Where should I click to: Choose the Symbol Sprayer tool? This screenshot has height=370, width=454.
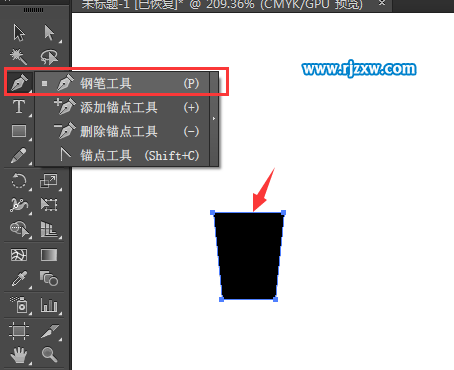point(19,304)
